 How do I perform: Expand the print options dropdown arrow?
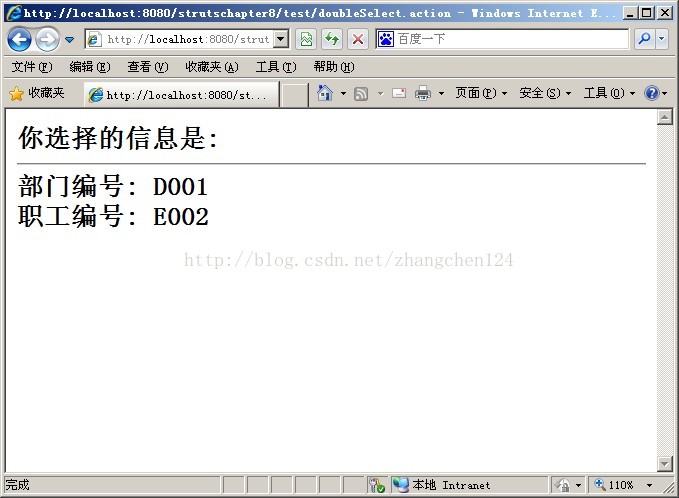pyautogui.click(x=441, y=93)
